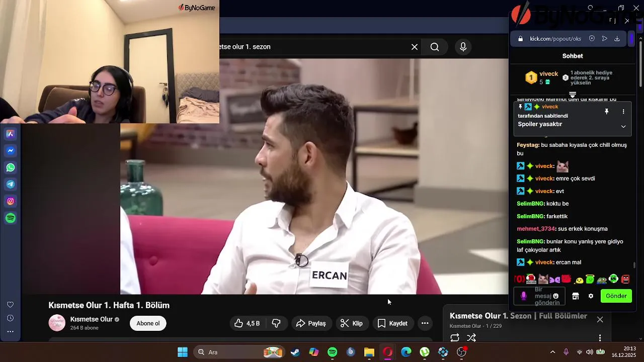Open playlist options three-dot menu
Viewport: 644px width, 362px height.
click(600, 338)
